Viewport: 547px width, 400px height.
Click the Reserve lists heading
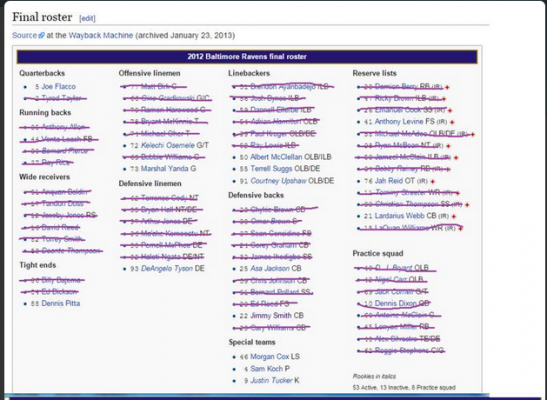[374, 73]
